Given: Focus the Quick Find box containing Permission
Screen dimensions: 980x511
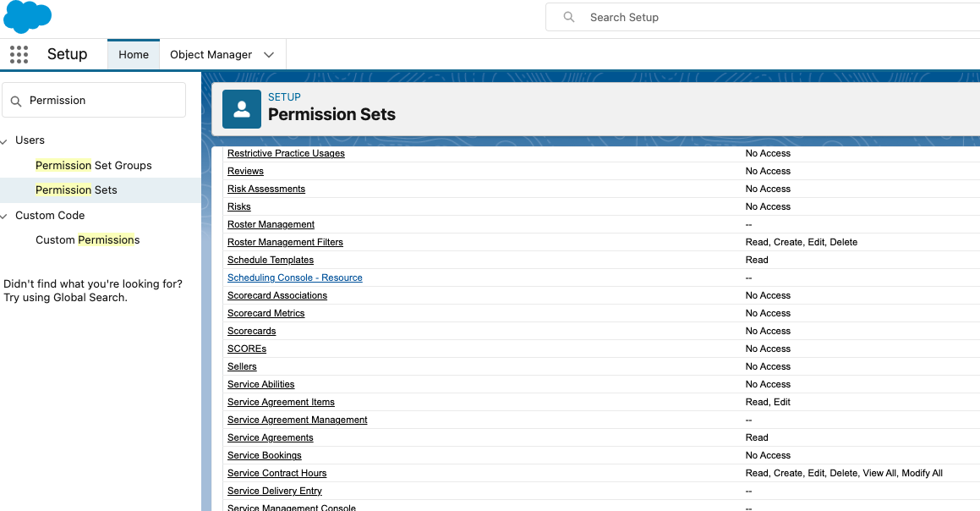Looking at the screenshot, I should coord(94,100).
